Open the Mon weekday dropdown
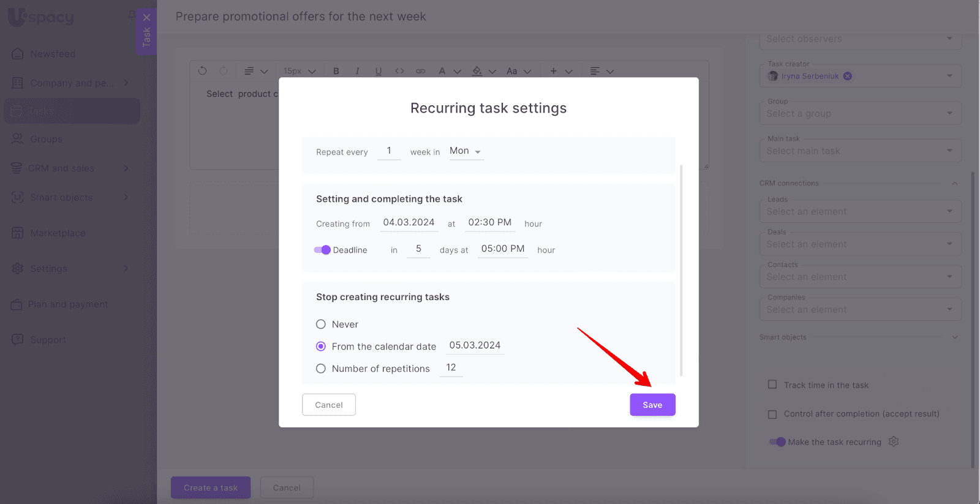This screenshot has width=980, height=504. pyautogui.click(x=466, y=151)
